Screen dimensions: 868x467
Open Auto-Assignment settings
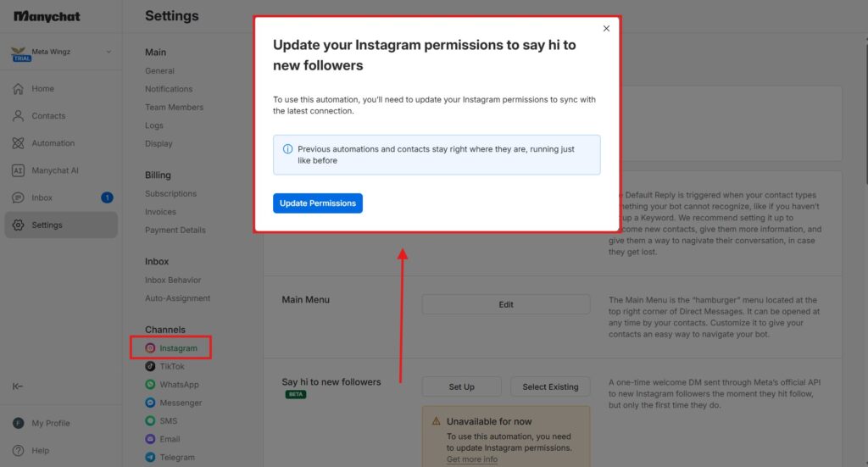click(x=178, y=298)
